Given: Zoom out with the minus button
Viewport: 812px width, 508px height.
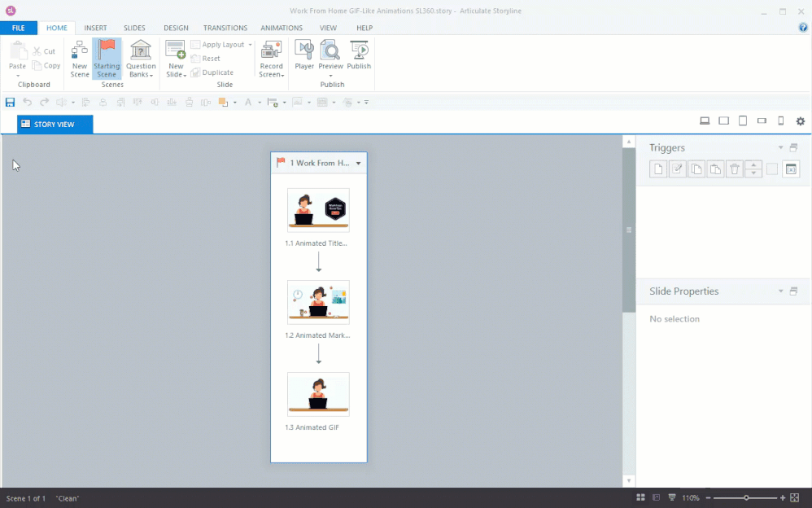Looking at the screenshot, I should [709, 498].
